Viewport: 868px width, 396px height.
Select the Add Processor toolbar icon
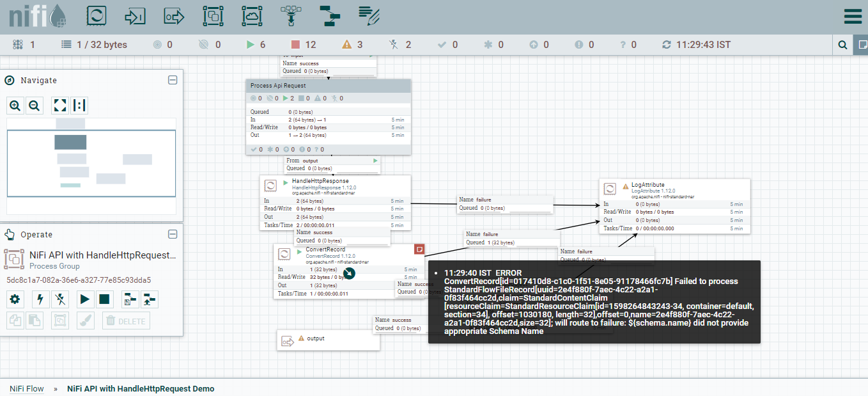(x=97, y=15)
